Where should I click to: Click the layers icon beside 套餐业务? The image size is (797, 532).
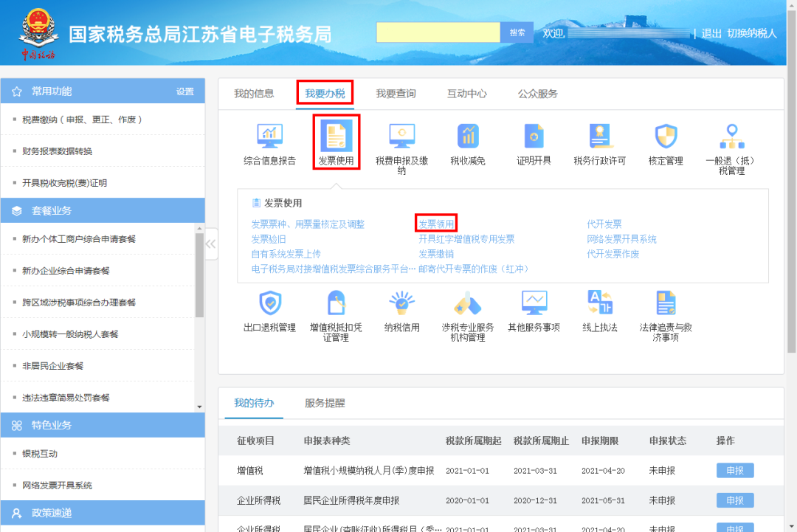click(x=17, y=211)
